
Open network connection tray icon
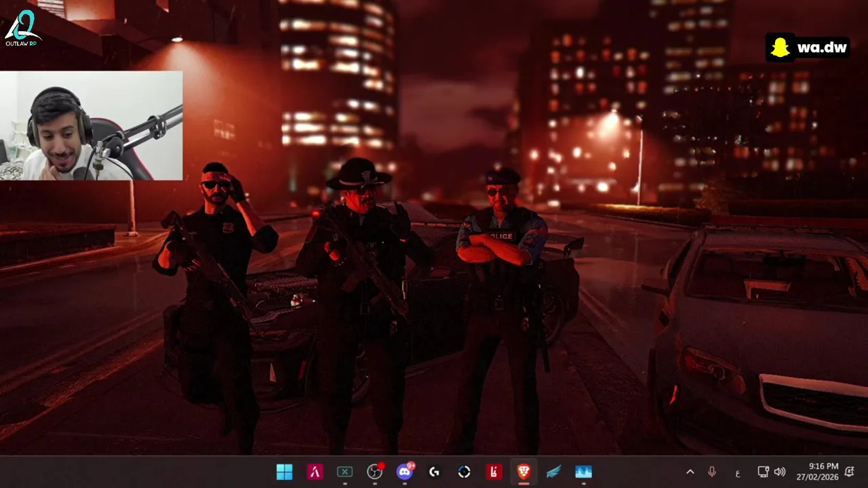(763, 472)
